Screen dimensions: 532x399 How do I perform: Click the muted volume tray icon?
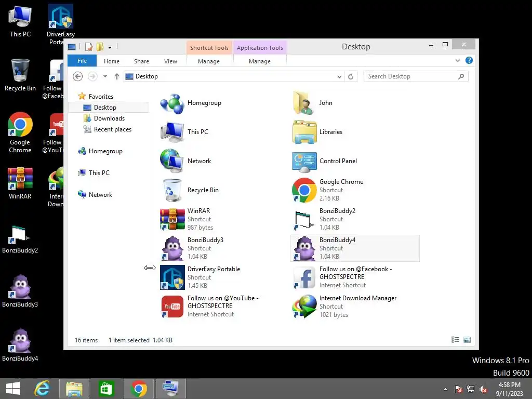[483, 389]
